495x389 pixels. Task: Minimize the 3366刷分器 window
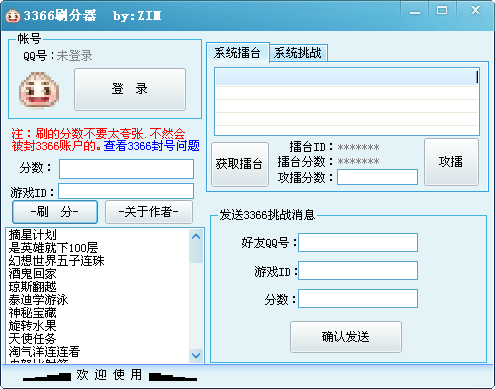[x=415, y=13]
